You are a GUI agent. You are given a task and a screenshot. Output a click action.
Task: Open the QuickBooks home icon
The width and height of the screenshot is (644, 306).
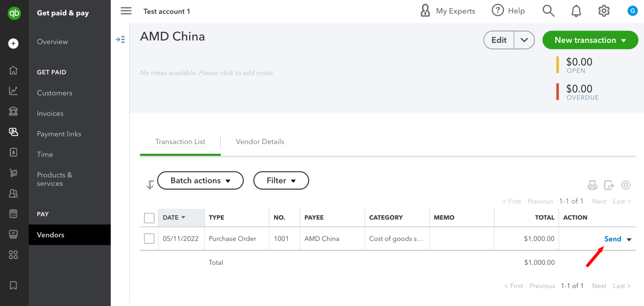pyautogui.click(x=13, y=70)
